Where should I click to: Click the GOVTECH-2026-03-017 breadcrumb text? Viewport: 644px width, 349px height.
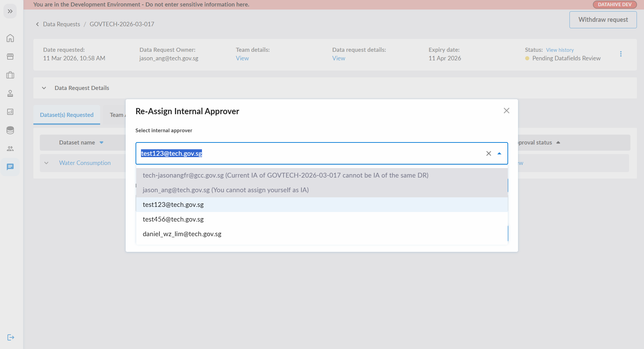[x=122, y=24]
